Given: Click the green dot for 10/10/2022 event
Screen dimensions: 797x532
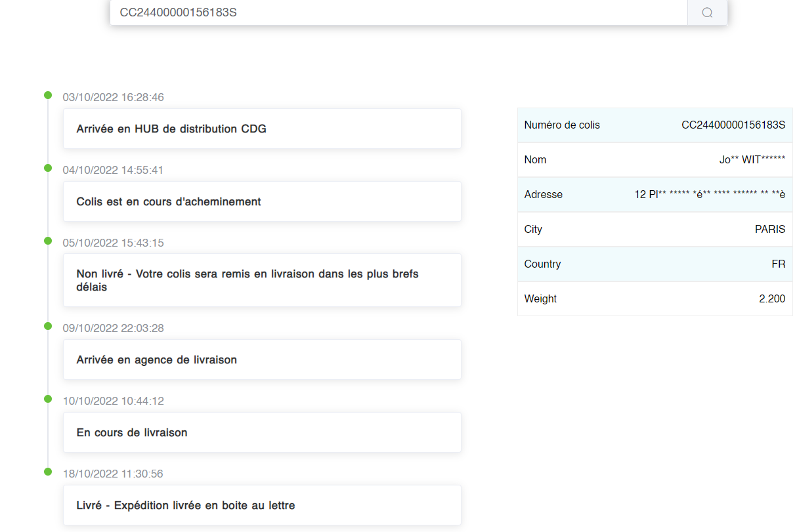Looking at the screenshot, I should tap(48, 399).
